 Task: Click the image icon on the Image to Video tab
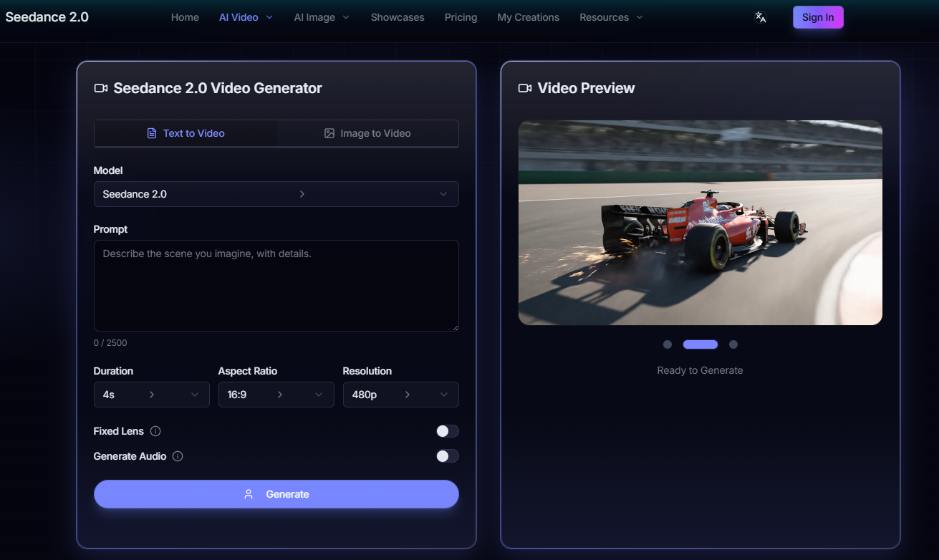(329, 132)
